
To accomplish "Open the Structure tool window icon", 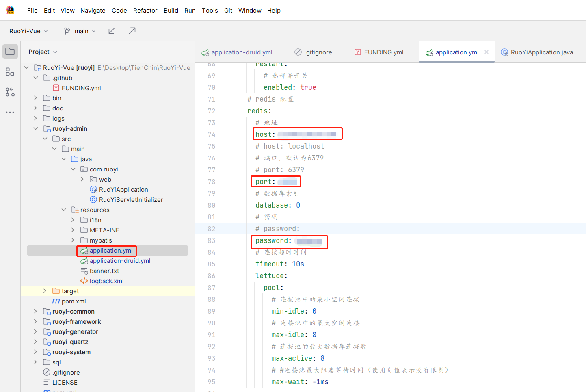I will [x=10, y=72].
